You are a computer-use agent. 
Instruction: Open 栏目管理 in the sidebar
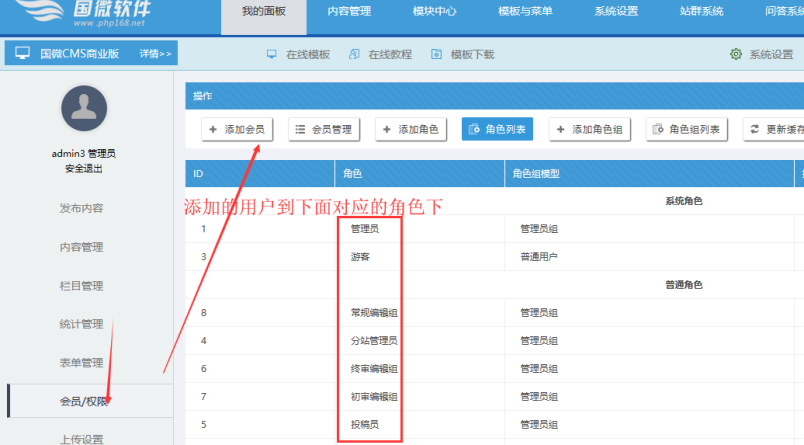coord(81,285)
